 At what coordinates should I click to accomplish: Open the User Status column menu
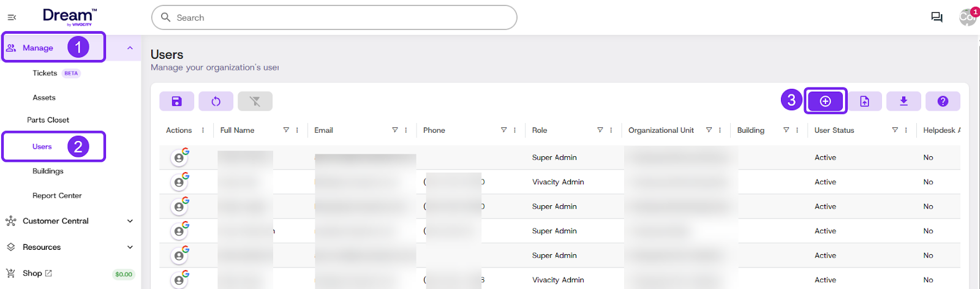906,130
